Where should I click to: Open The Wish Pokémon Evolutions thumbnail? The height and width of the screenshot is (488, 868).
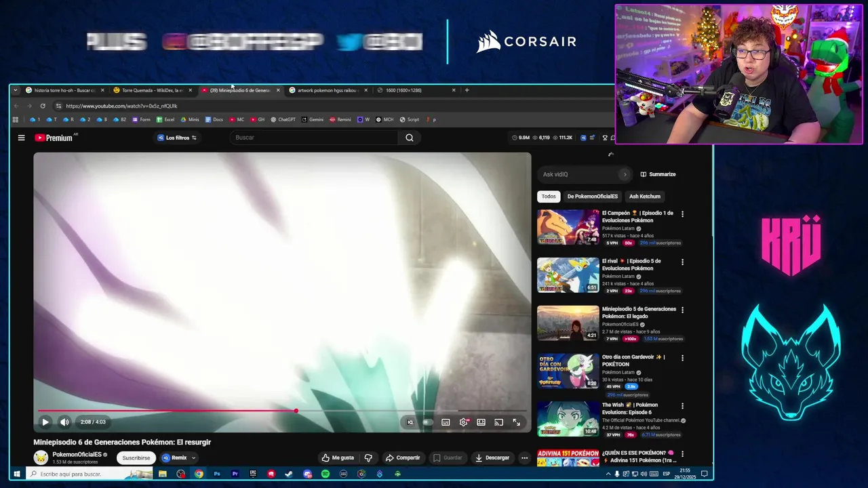(x=568, y=419)
